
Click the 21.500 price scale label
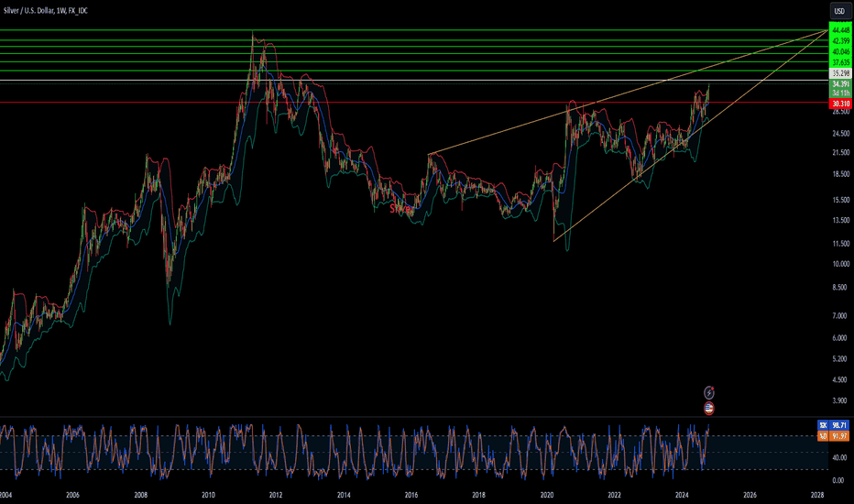tap(841, 152)
